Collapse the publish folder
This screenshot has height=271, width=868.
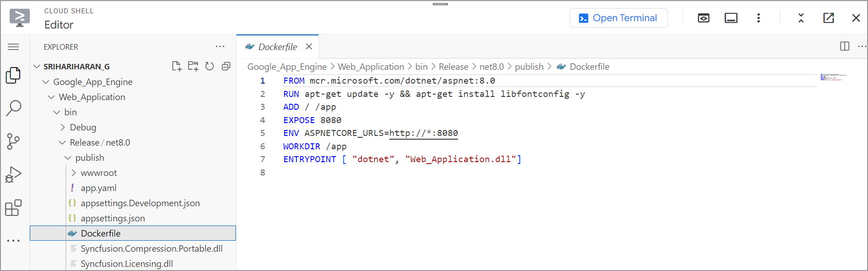click(x=90, y=158)
